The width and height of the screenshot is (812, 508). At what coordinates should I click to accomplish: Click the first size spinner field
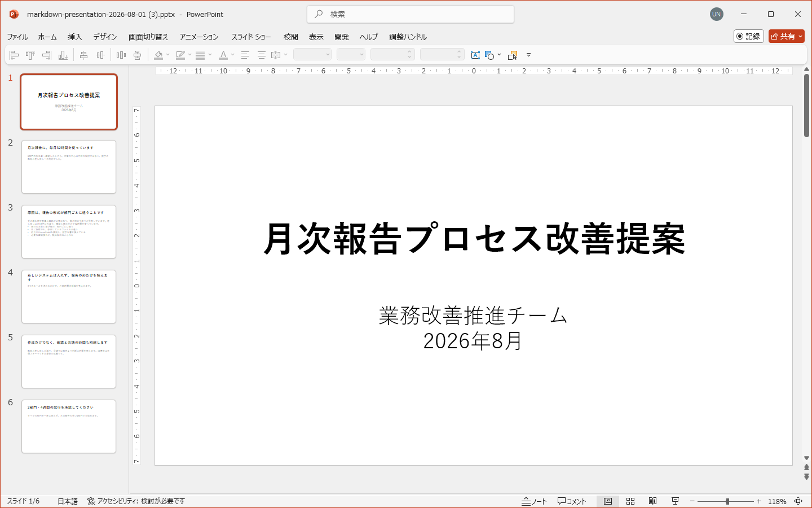click(392, 55)
